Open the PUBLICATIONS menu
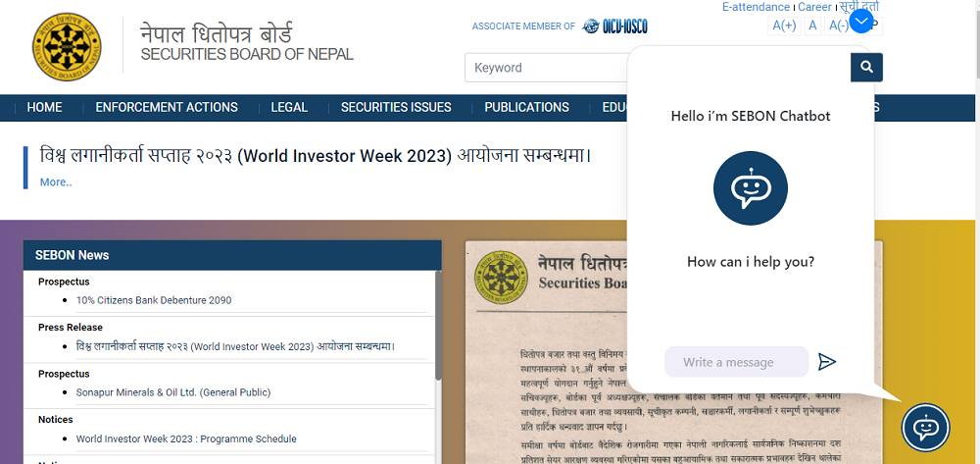980x464 pixels. pyautogui.click(x=526, y=108)
